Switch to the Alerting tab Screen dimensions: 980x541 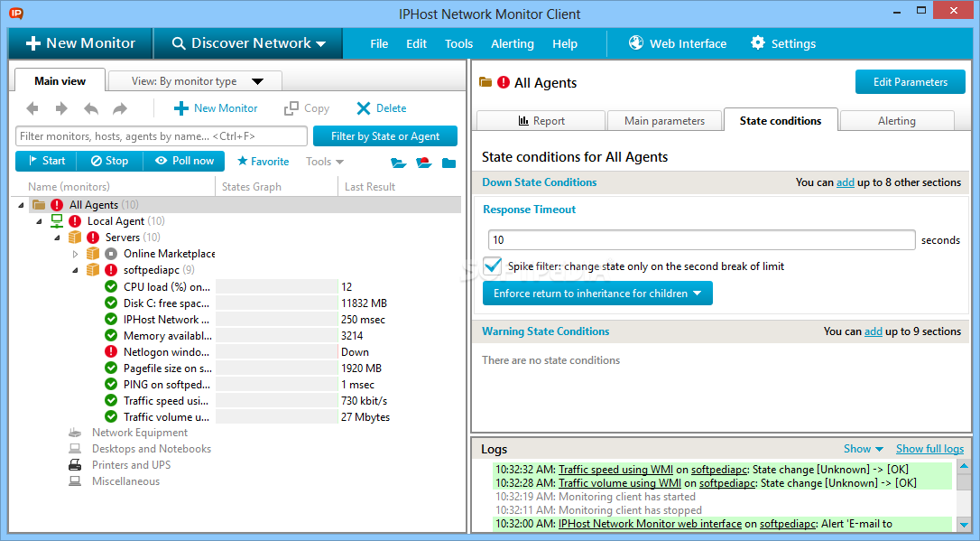897,121
